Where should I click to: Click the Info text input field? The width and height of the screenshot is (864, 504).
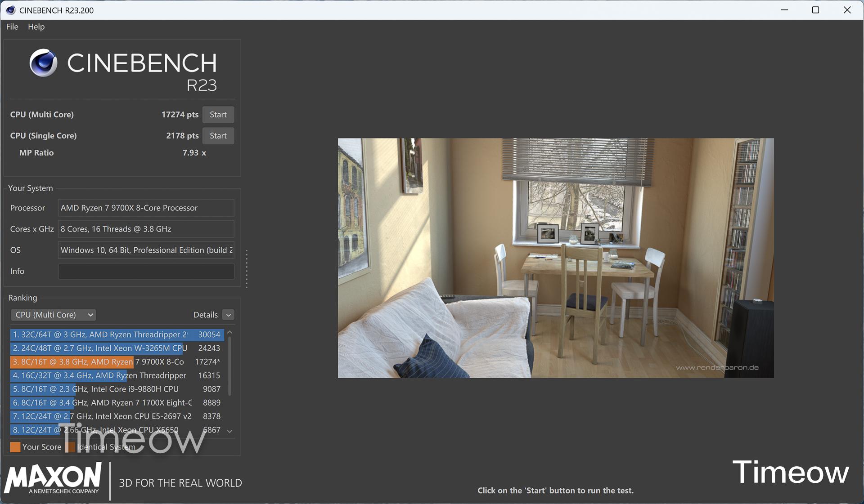pos(146,271)
